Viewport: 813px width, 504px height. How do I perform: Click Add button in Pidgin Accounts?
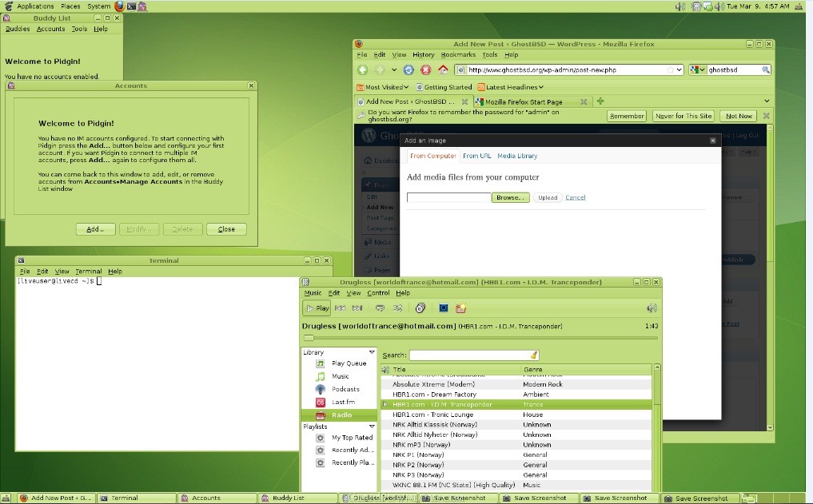(x=95, y=229)
